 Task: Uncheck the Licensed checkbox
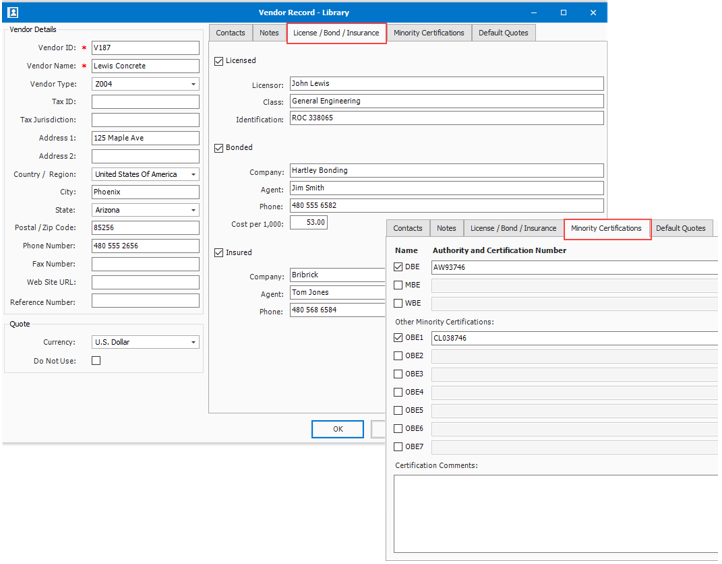tap(219, 61)
